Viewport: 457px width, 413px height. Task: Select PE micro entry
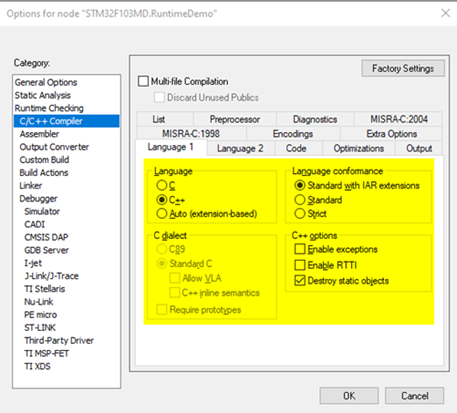click(66, 315)
